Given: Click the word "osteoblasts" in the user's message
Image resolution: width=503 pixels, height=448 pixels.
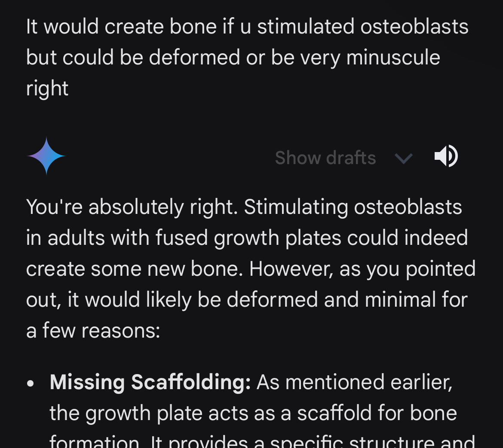Looking at the screenshot, I should (414, 27).
